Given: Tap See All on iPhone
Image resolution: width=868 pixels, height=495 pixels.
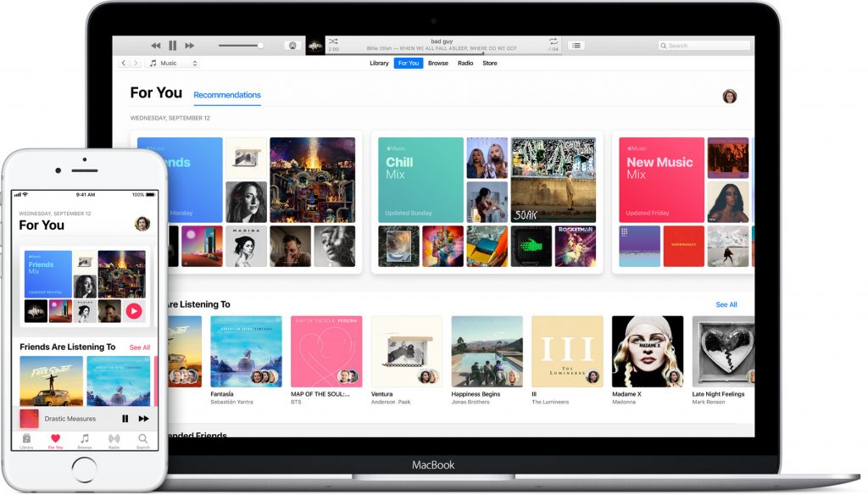Looking at the screenshot, I should 140,348.
